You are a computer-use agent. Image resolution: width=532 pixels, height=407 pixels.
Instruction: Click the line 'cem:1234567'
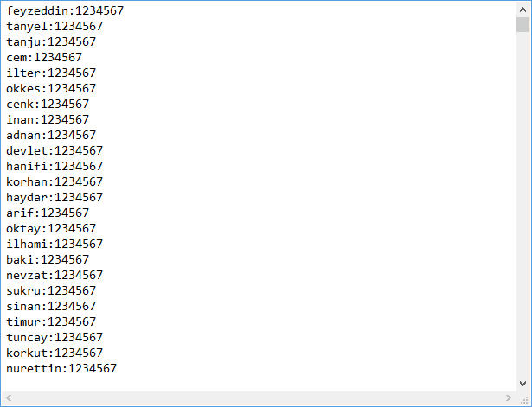tap(44, 58)
